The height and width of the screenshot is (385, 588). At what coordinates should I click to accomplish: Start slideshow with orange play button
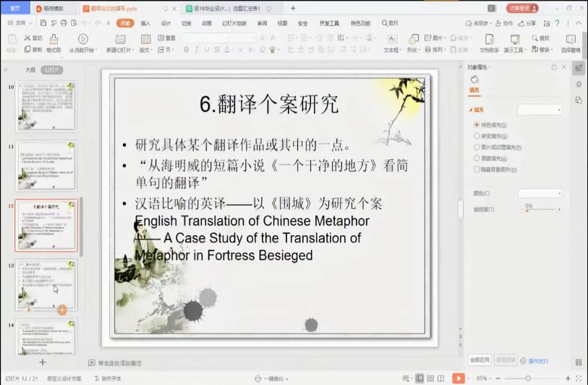pos(459,378)
